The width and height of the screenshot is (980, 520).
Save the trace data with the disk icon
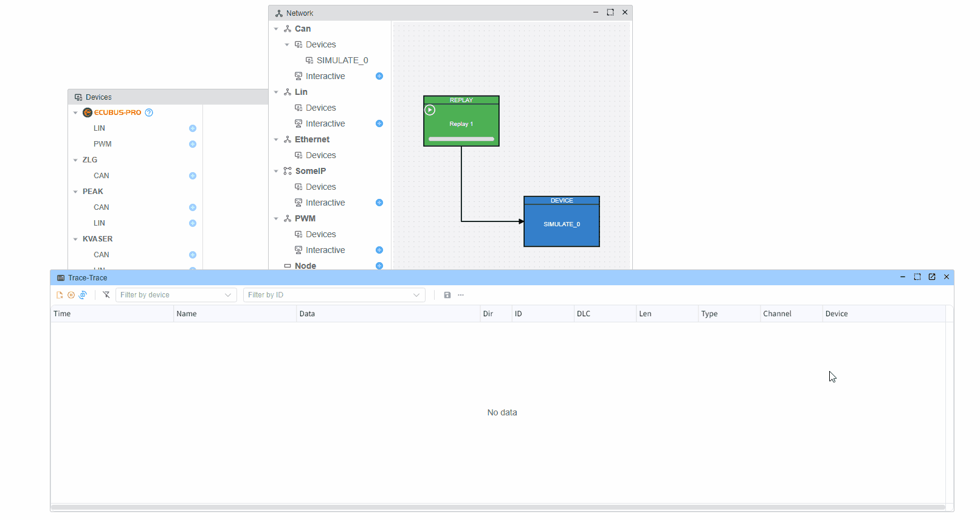[447, 295]
